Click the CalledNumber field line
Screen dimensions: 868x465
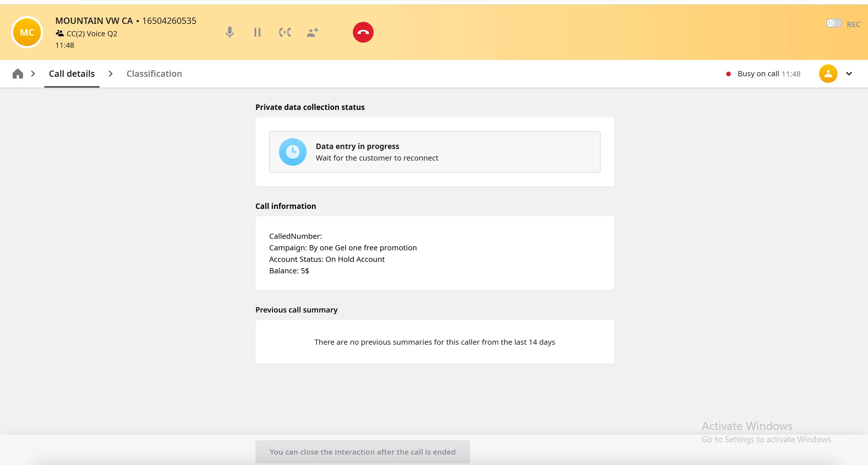[x=295, y=236]
